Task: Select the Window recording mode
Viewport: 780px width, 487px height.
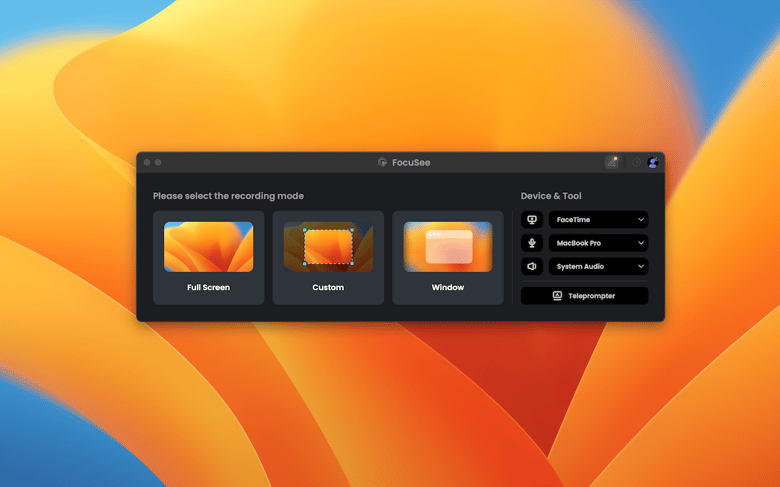Action: tap(448, 257)
